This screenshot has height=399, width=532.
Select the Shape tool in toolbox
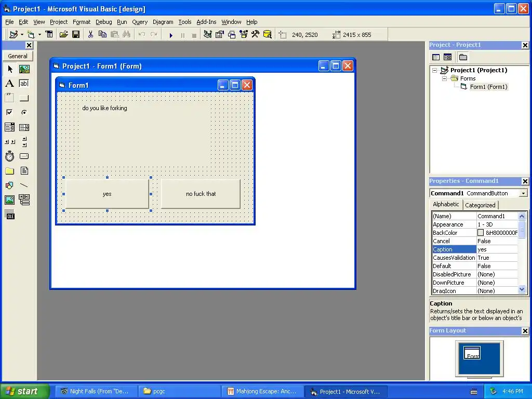pyautogui.click(x=10, y=185)
